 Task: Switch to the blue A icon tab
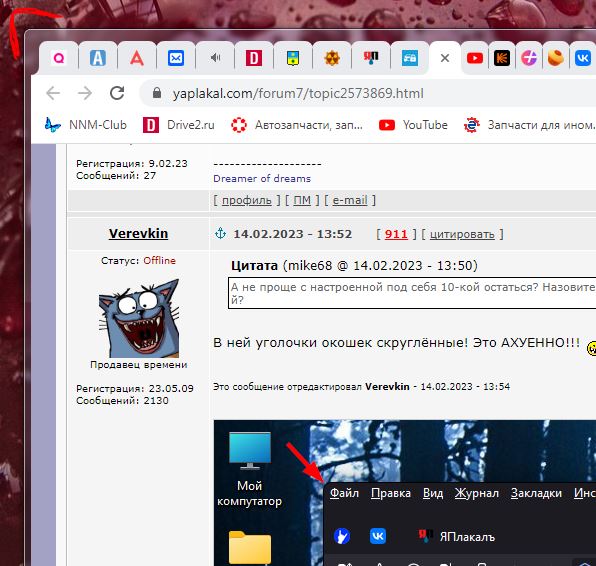(98, 58)
